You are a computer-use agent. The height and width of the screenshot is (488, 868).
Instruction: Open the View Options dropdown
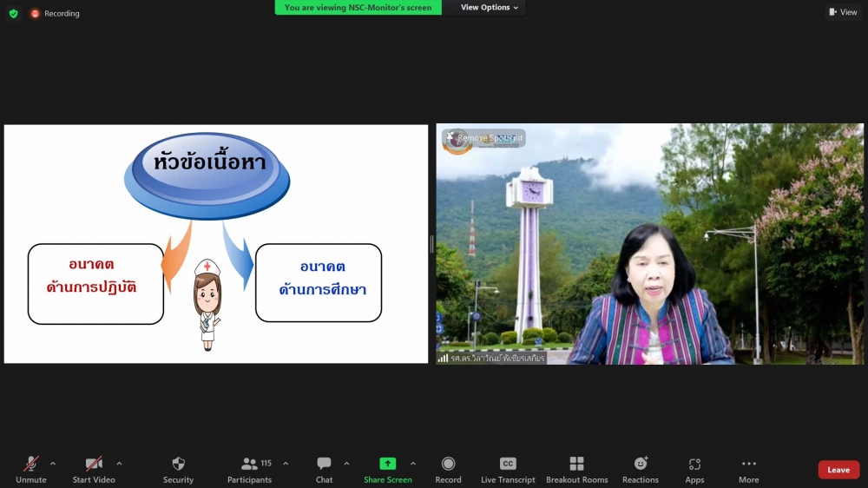click(x=490, y=8)
